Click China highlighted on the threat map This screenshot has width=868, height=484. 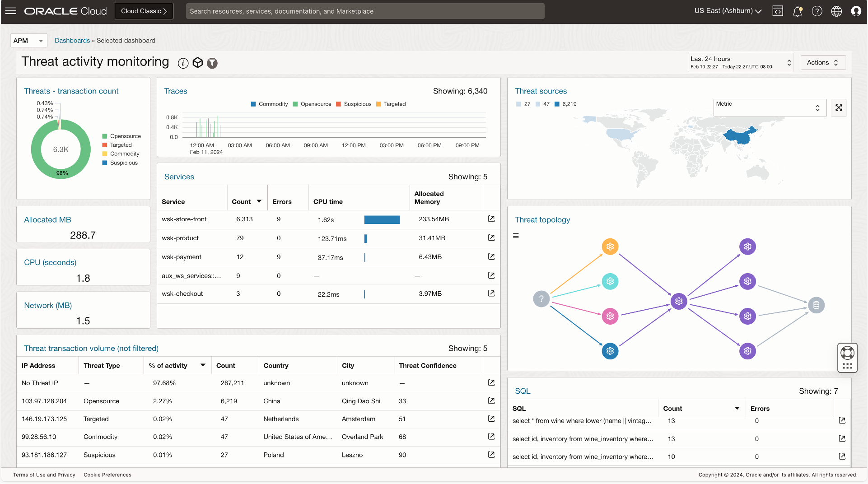739,135
